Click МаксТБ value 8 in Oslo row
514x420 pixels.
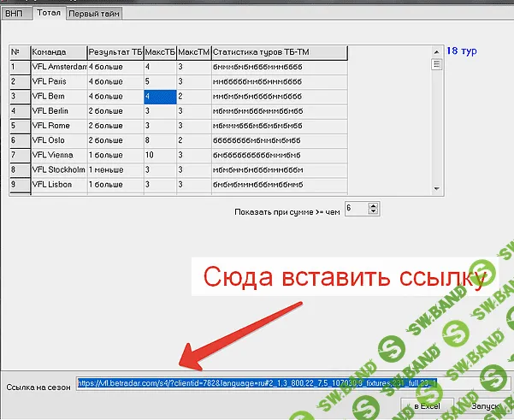[x=160, y=140]
